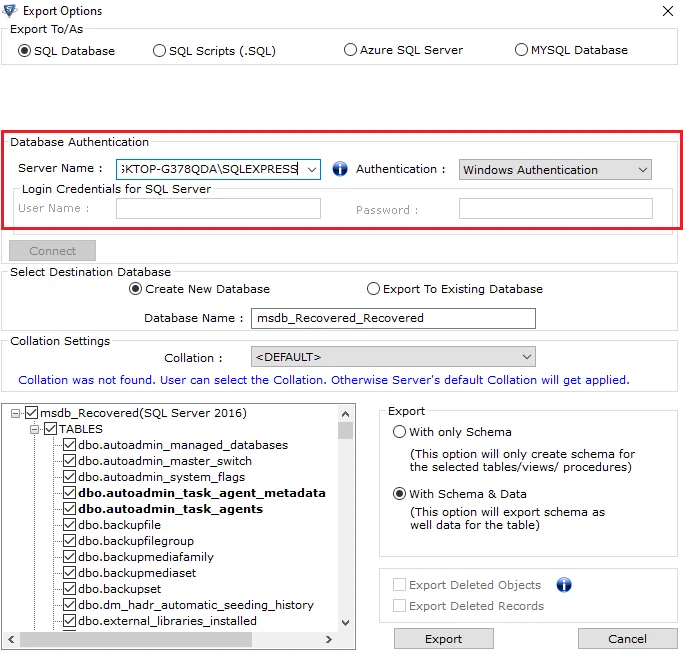
Task: Open the Server Name dropdown arrow
Action: click(311, 169)
